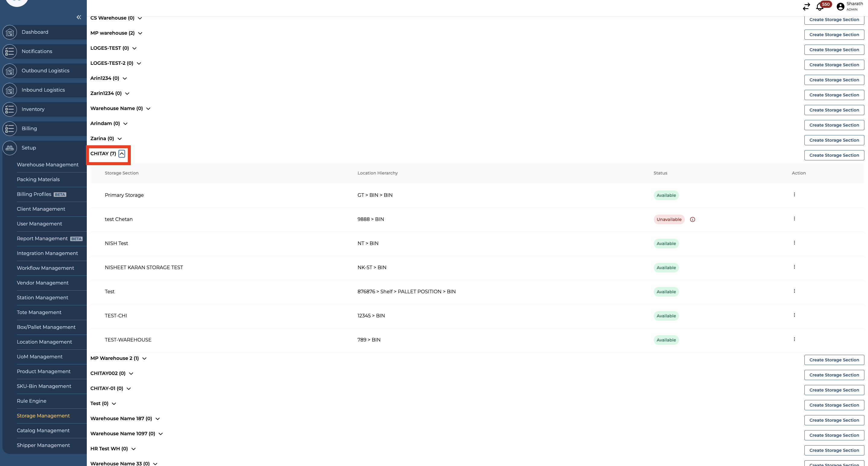868x466 pixels.
Task: Open notifications bell with 550 badge
Action: click(x=819, y=6)
